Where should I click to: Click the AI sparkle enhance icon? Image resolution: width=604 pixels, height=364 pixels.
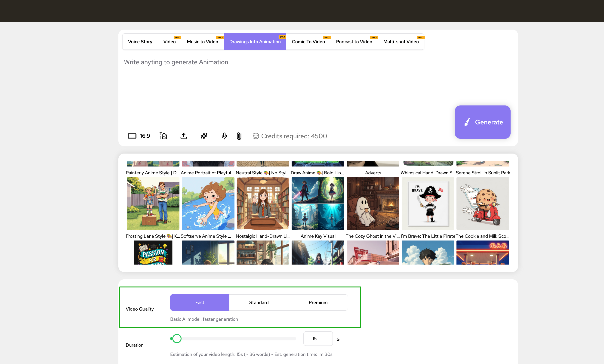point(204,136)
